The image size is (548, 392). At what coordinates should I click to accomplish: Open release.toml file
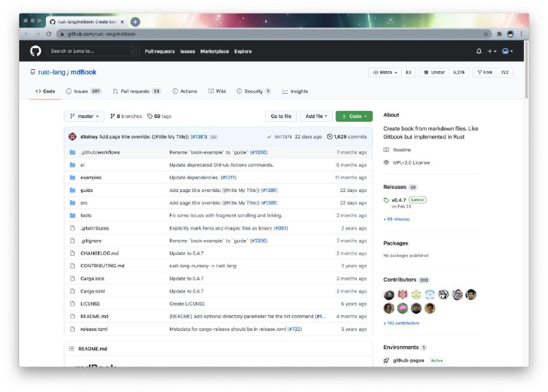[94, 329]
